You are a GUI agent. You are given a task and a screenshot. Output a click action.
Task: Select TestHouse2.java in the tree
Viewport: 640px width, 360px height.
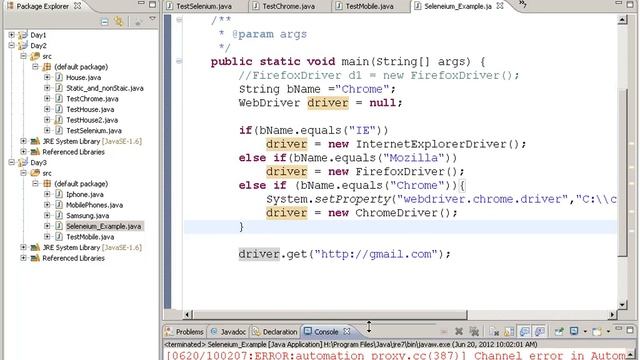(92, 120)
